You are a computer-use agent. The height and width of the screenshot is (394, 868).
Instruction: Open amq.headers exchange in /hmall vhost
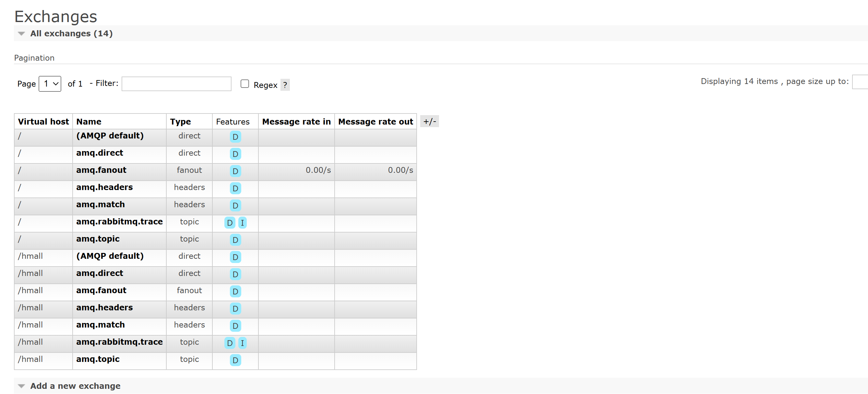(104, 308)
